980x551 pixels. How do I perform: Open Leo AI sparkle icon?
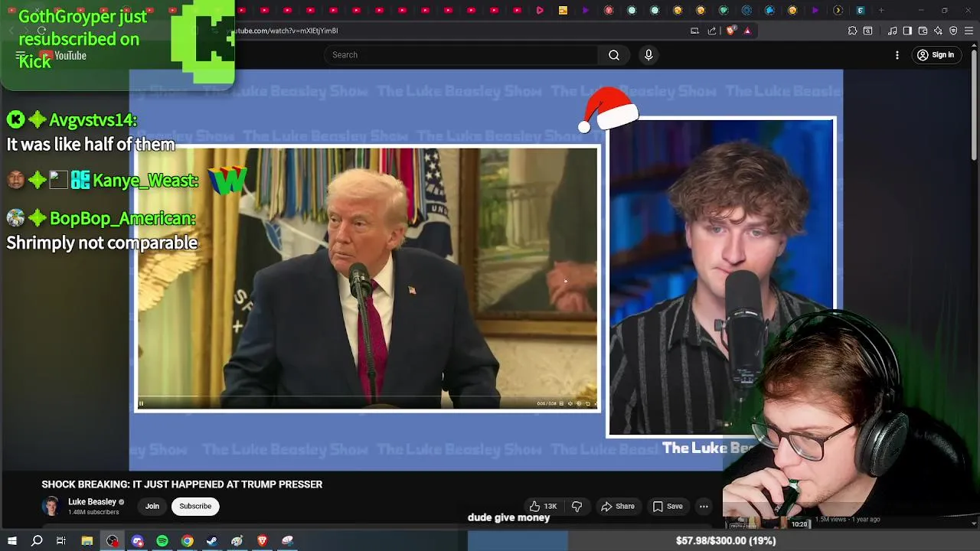[x=938, y=31]
